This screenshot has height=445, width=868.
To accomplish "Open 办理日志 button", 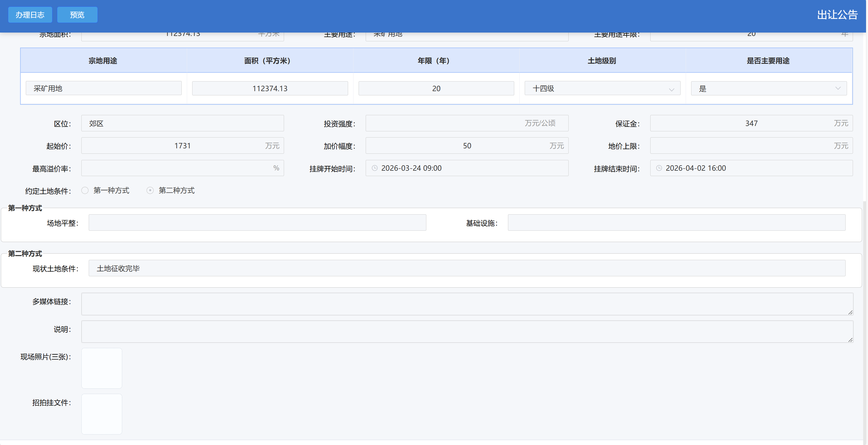I will click(x=30, y=15).
